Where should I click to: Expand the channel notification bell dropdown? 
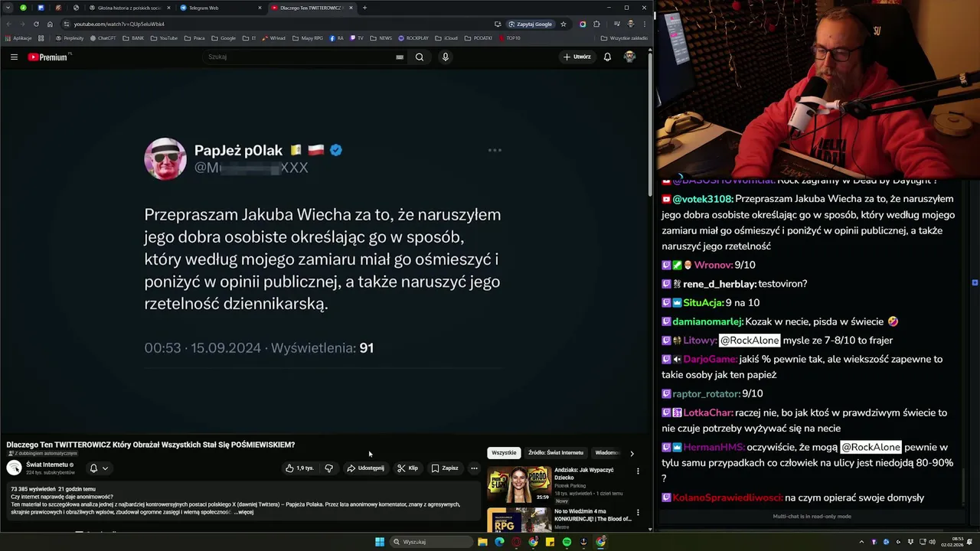pyautogui.click(x=99, y=468)
